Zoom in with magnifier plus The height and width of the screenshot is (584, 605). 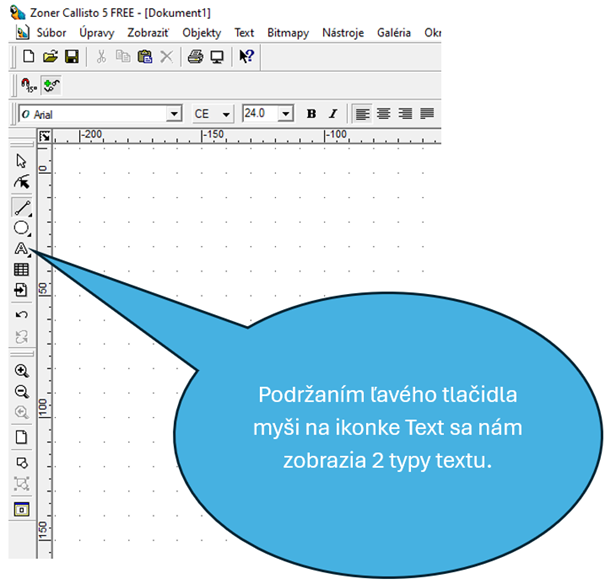[22, 371]
